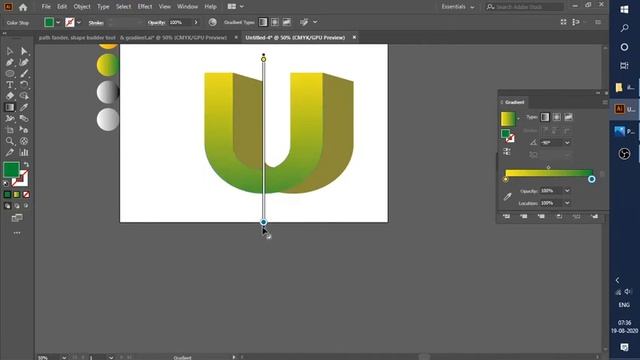Open gradient stop Opacity dropdown
Image resolution: width=640 pixels, height=360 pixels.
[567, 191]
